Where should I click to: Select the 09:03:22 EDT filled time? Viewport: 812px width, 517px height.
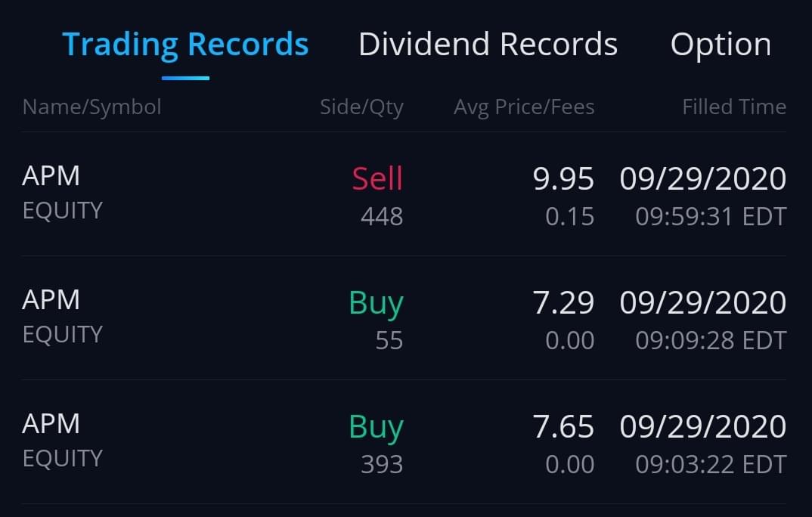pos(711,464)
